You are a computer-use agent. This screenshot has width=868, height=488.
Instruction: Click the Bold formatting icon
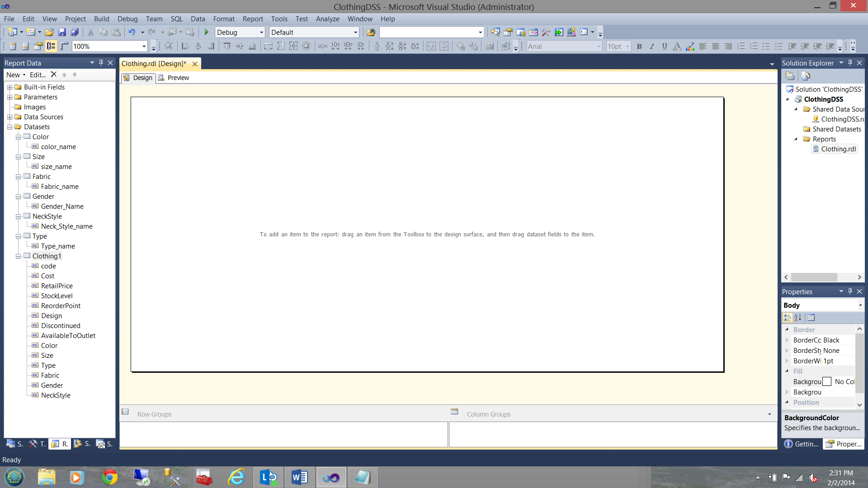coord(639,46)
